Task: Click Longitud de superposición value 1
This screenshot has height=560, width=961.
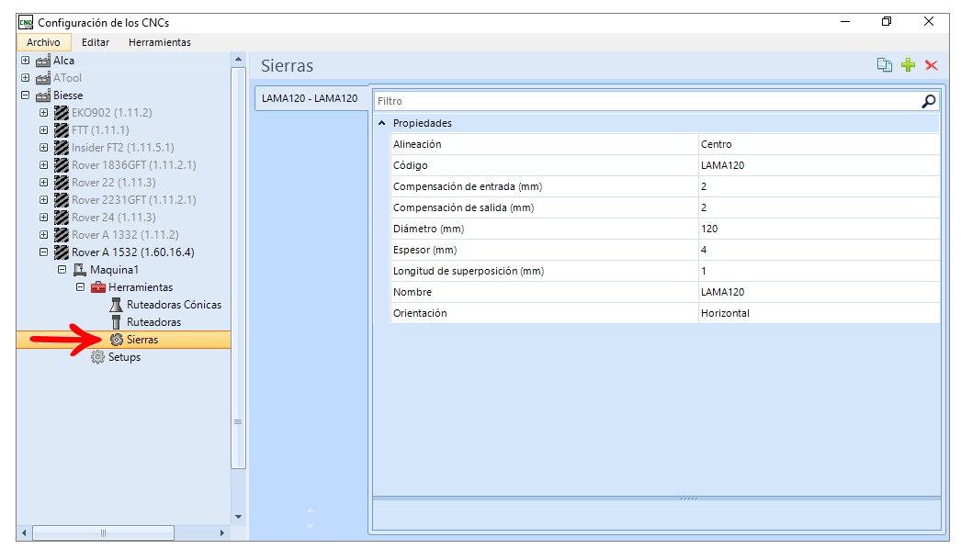Action: click(x=819, y=272)
